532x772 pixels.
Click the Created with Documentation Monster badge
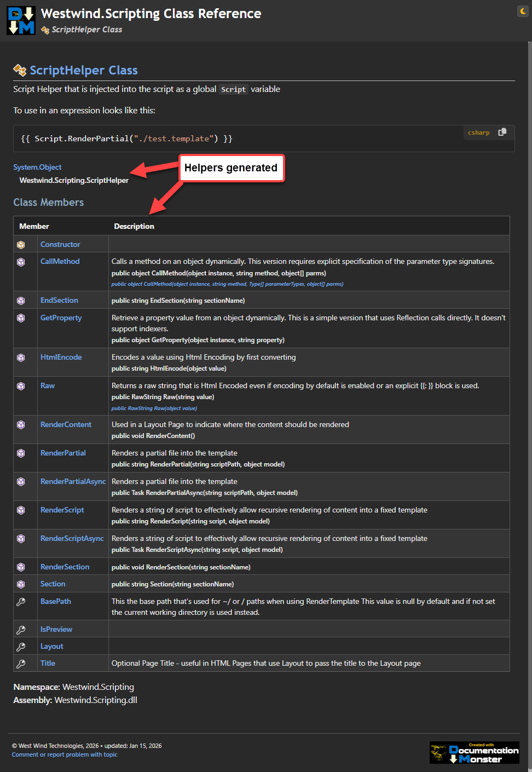click(x=474, y=752)
